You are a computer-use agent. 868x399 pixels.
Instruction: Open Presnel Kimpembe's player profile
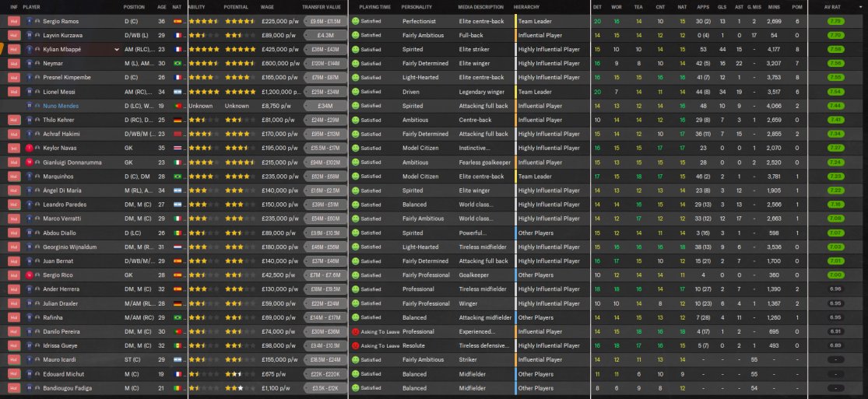click(67, 78)
